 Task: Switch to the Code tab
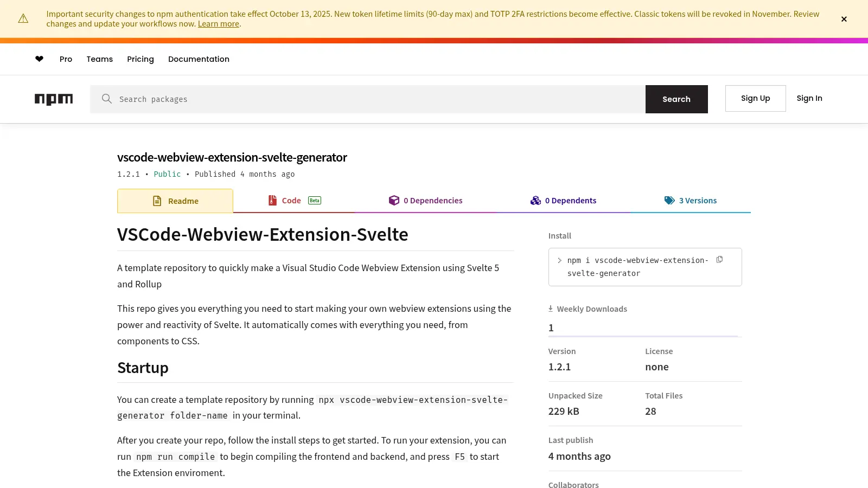295,201
